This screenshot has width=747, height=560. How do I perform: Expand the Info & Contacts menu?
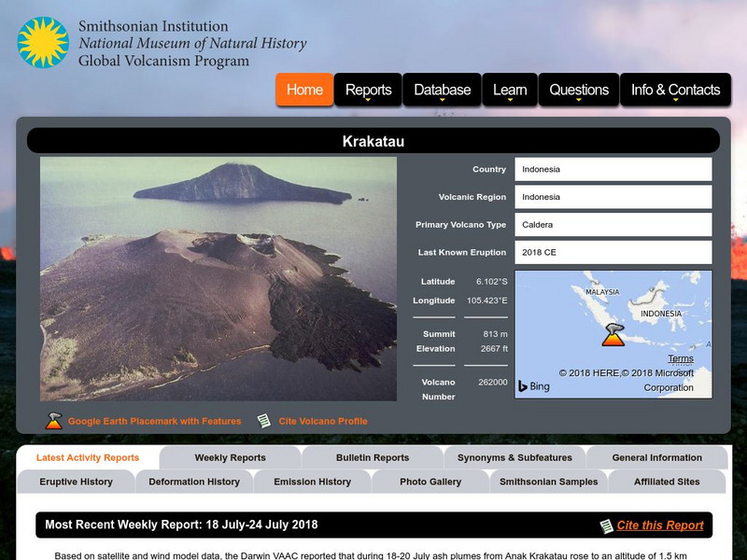675,90
